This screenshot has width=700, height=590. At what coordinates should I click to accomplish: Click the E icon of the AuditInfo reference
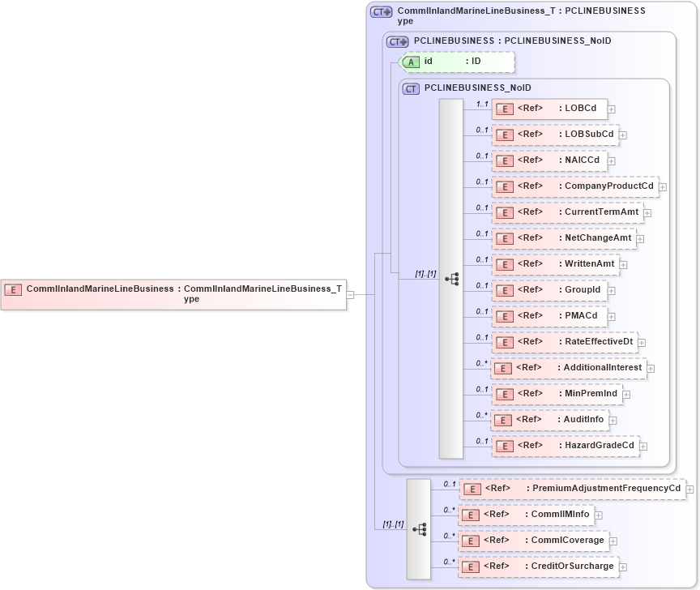point(505,420)
